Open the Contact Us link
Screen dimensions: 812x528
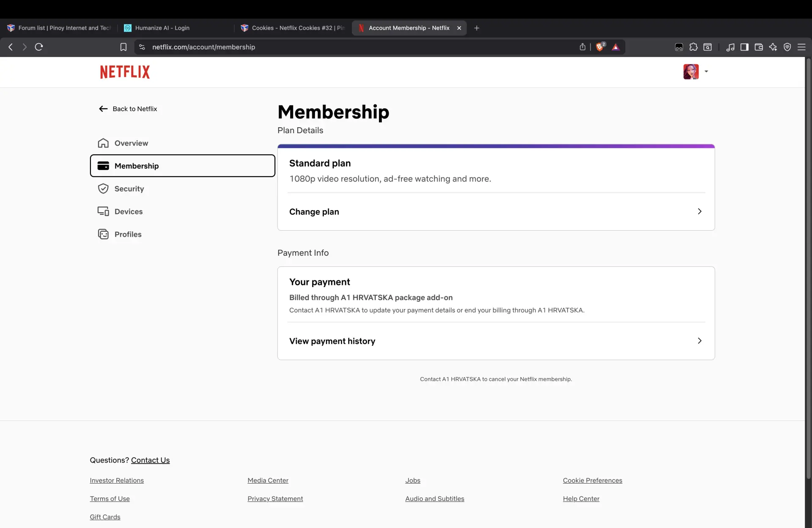click(150, 460)
